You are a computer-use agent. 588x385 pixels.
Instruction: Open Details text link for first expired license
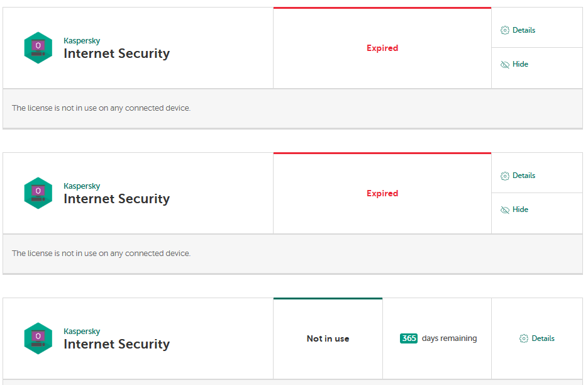pos(524,30)
